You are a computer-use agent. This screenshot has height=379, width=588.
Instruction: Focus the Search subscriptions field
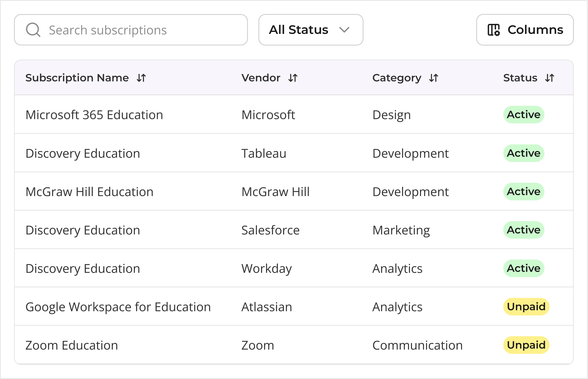tap(131, 30)
